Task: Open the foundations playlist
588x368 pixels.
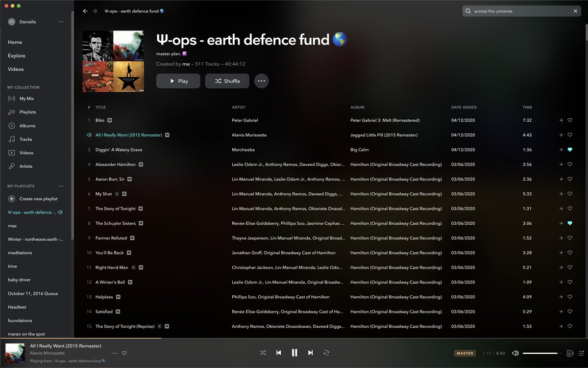Action: click(20, 320)
